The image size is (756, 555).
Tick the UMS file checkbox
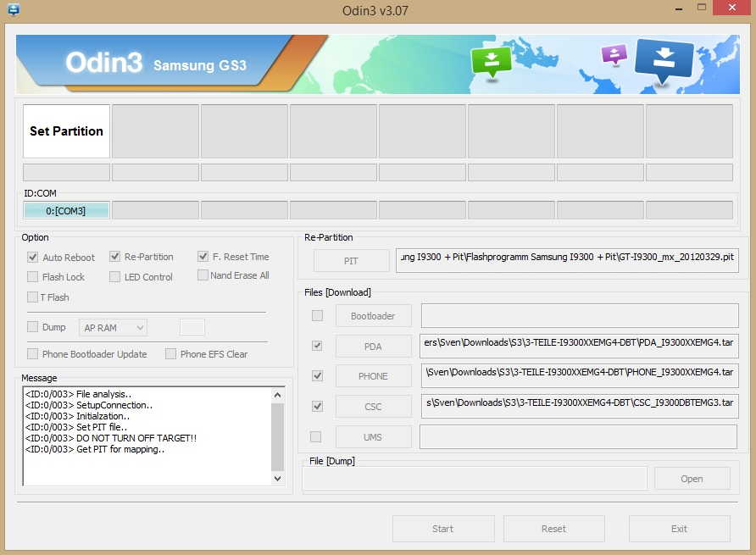pos(316,437)
